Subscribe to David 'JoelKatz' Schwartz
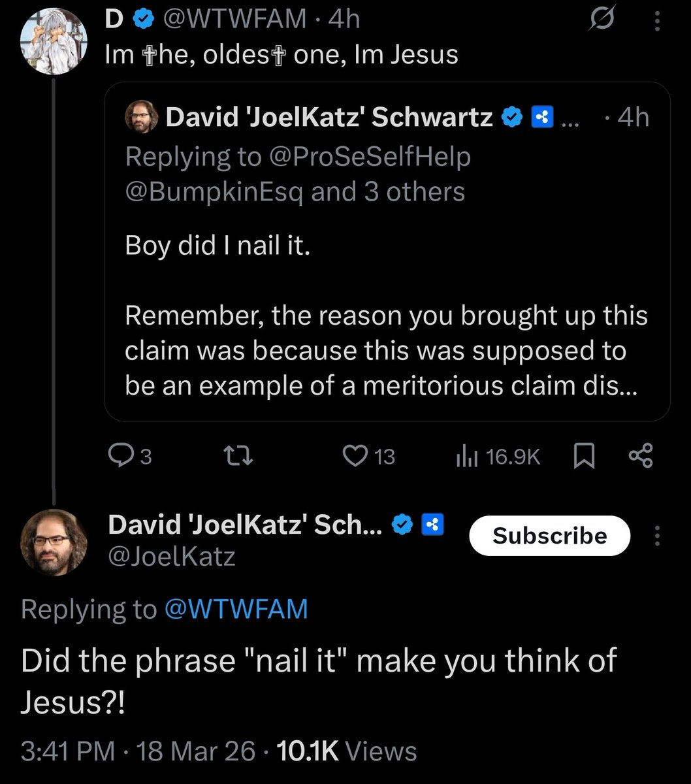This screenshot has height=784, width=691. pyautogui.click(x=549, y=536)
